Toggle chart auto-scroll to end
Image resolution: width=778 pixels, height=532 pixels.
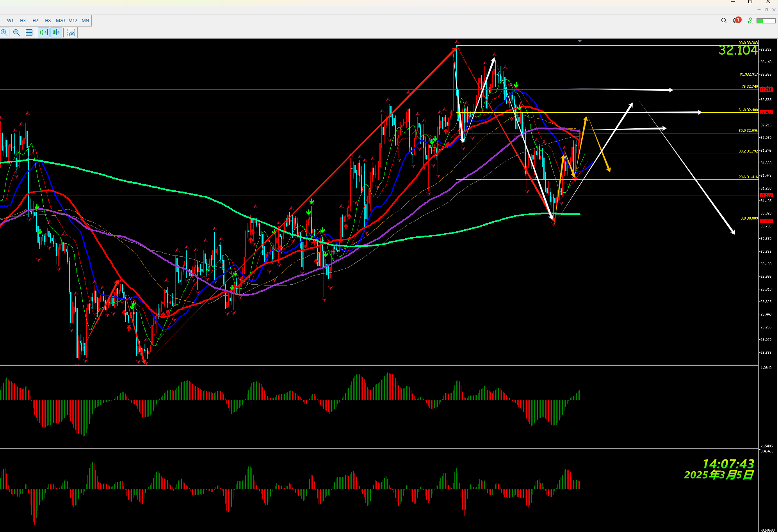(x=43, y=33)
